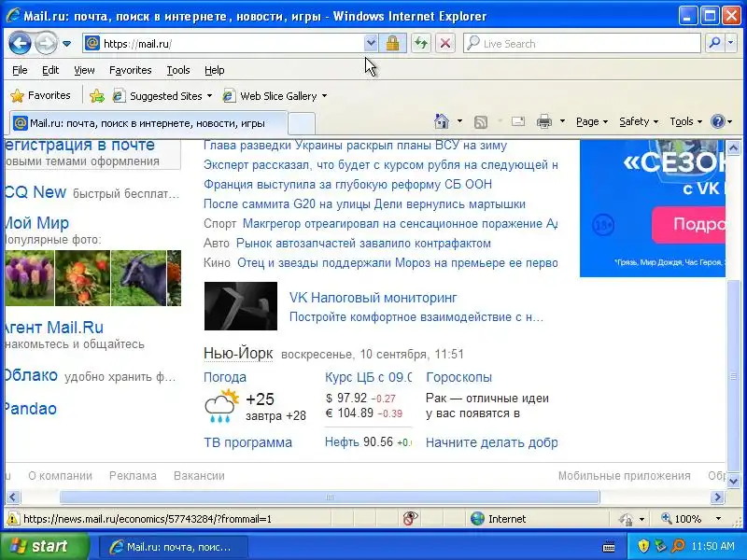The image size is (747, 560).
Task: Open the Tools command bar menu
Action: tap(685, 122)
